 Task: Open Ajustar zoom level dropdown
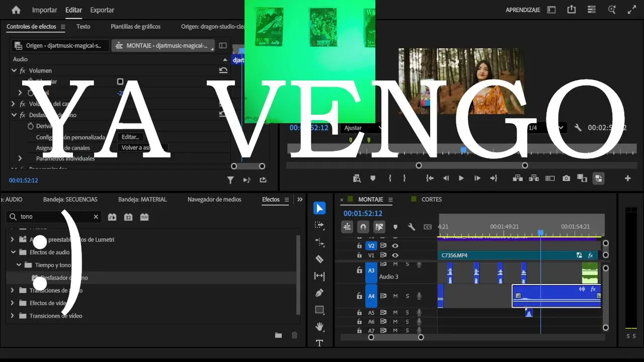click(363, 128)
